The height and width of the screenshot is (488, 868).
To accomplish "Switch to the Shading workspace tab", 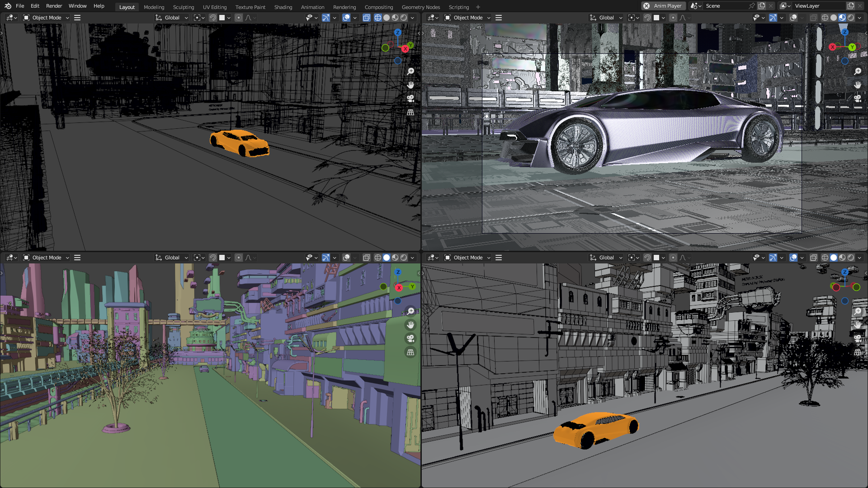I will [283, 7].
